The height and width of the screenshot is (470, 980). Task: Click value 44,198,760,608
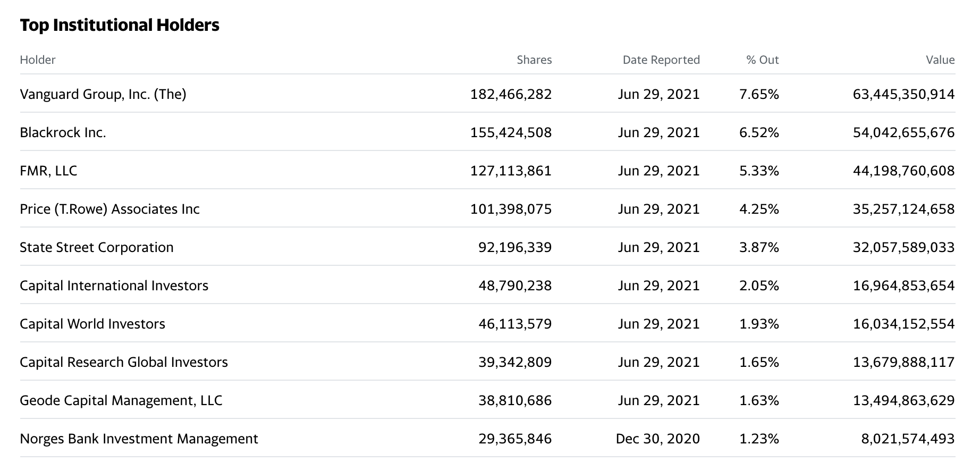pyautogui.click(x=903, y=171)
